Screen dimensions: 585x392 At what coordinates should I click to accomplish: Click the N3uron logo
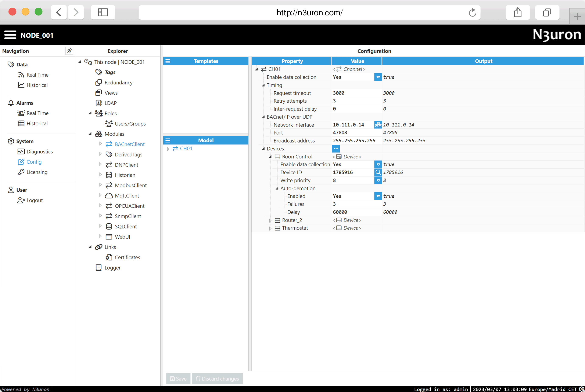(x=557, y=35)
